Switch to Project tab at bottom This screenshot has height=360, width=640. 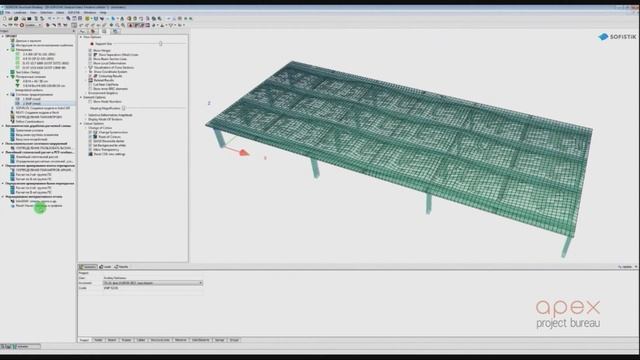click(84, 340)
